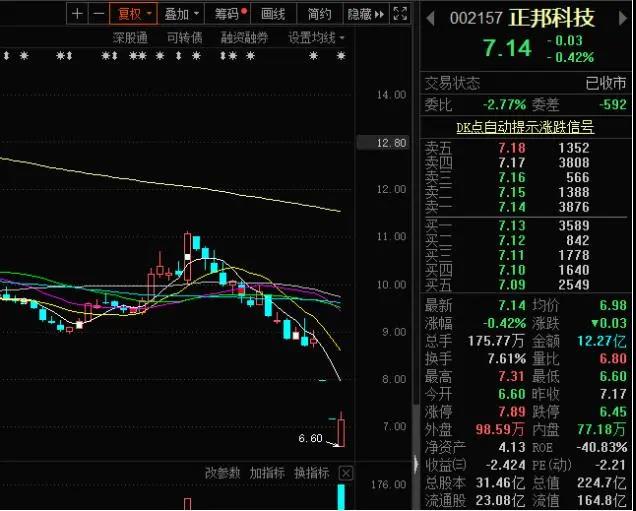Select the 画线 drawing tool
The width and height of the screenshot is (636, 511).
coord(273,14)
